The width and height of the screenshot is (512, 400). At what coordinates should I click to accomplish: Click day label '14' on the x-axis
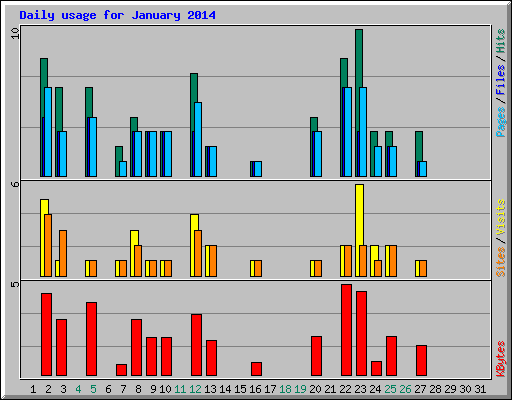225,389
